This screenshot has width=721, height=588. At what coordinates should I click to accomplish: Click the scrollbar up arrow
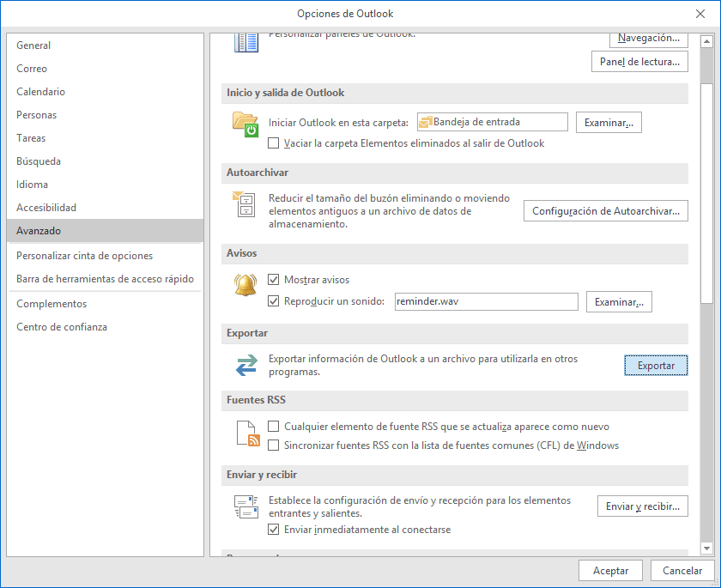[706, 42]
